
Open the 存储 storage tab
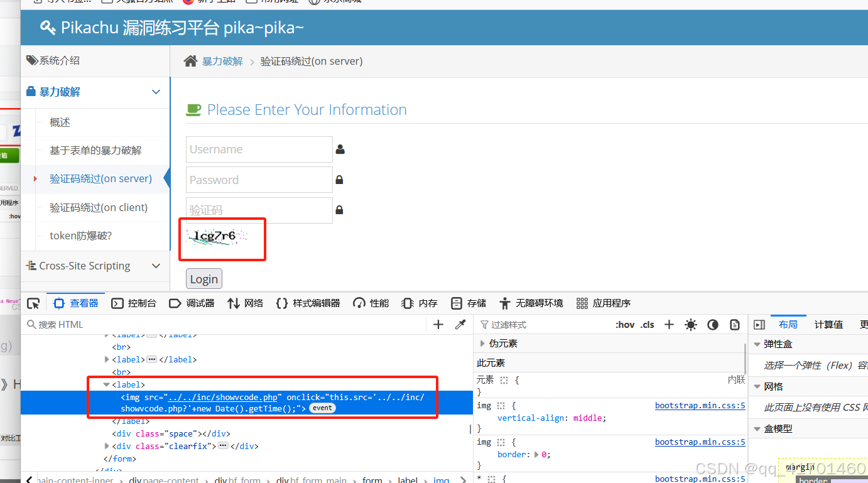(x=469, y=303)
